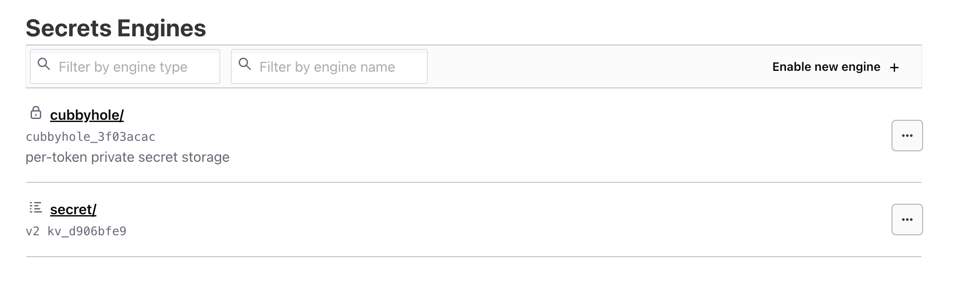
Task: Click the list icon next to secret/
Action: tap(35, 207)
